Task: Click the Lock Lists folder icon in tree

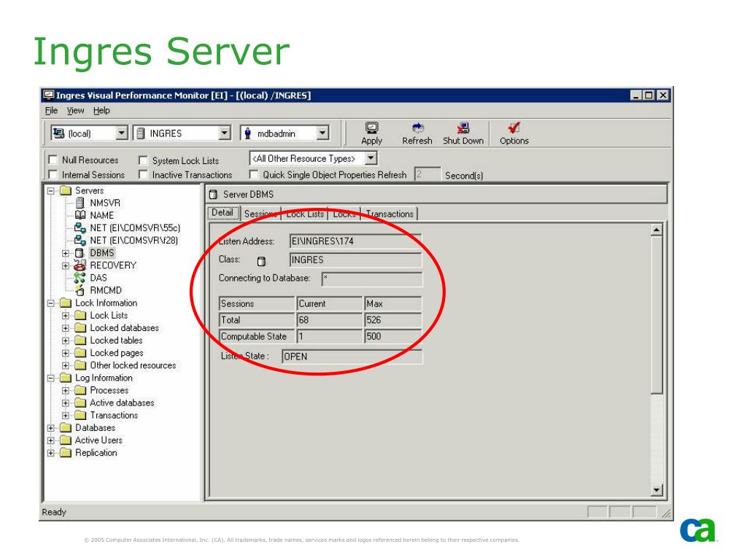Action: tap(80, 316)
